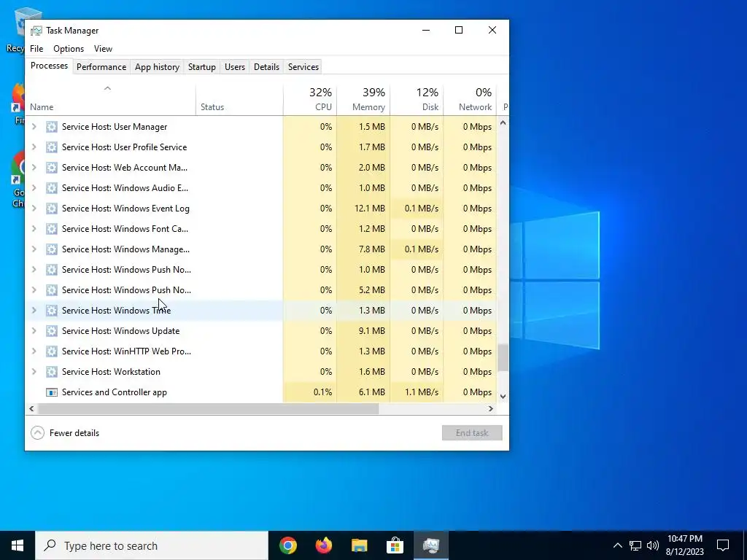Sort processes by CPU column
The width and height of the screenshot is (747, 560).
tap(310, 99)
